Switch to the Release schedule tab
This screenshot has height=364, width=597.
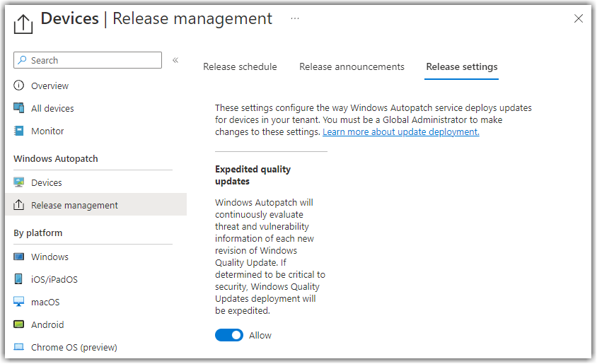[240, 66]
